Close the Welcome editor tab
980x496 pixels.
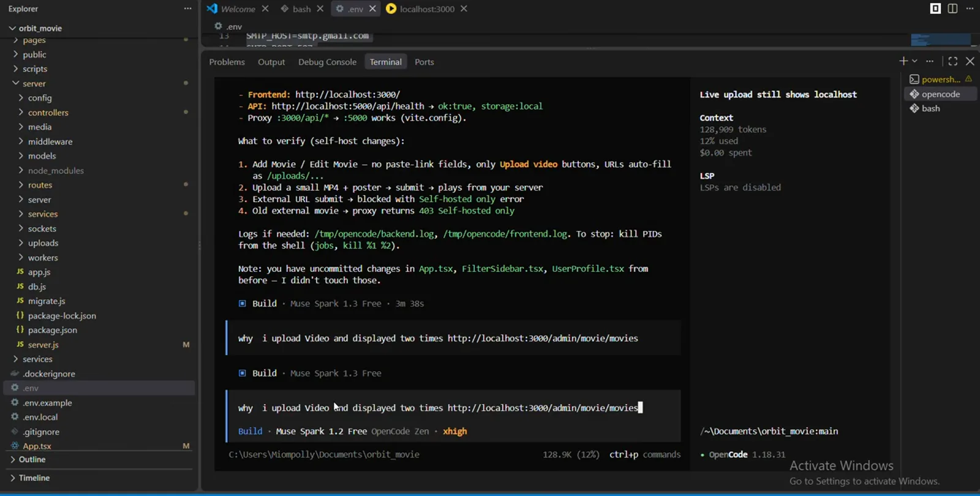point(265,9)
